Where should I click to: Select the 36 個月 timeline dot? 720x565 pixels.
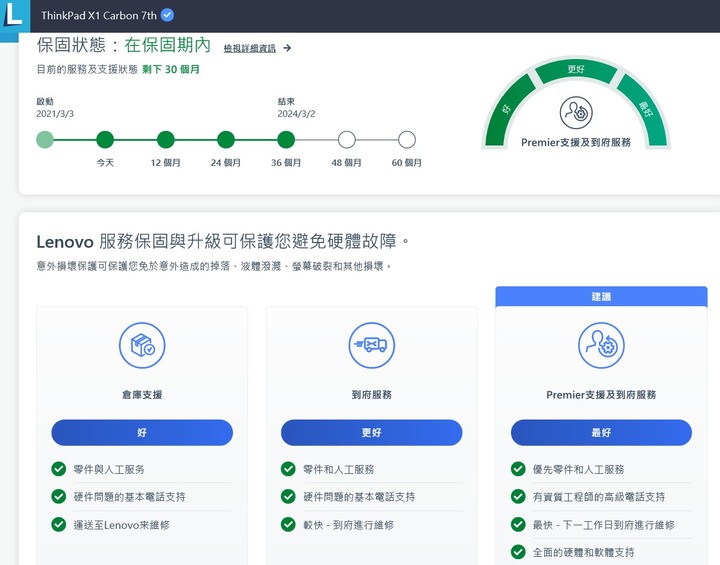click(286, 140)
